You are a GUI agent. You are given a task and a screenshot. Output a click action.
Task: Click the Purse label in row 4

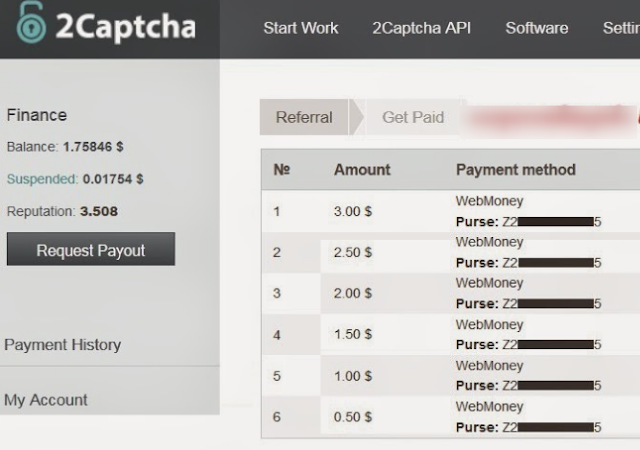coord(477,345)
